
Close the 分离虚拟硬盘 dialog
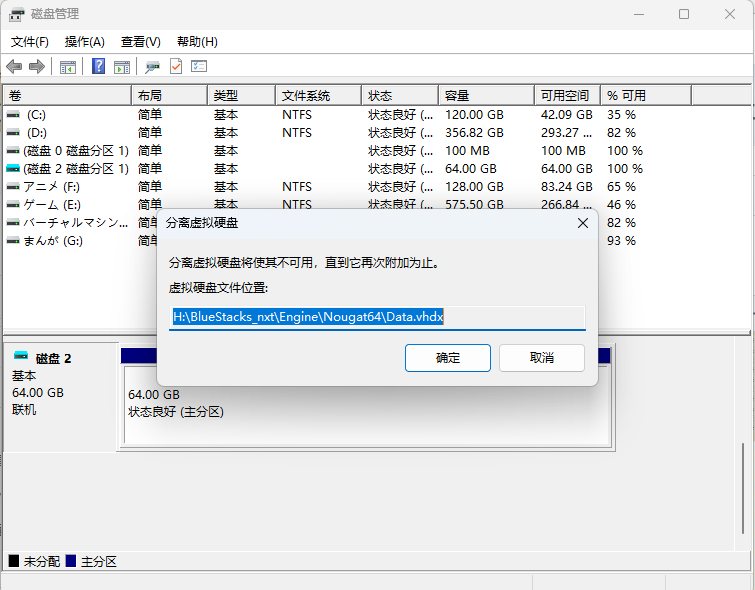pos(583,223)
